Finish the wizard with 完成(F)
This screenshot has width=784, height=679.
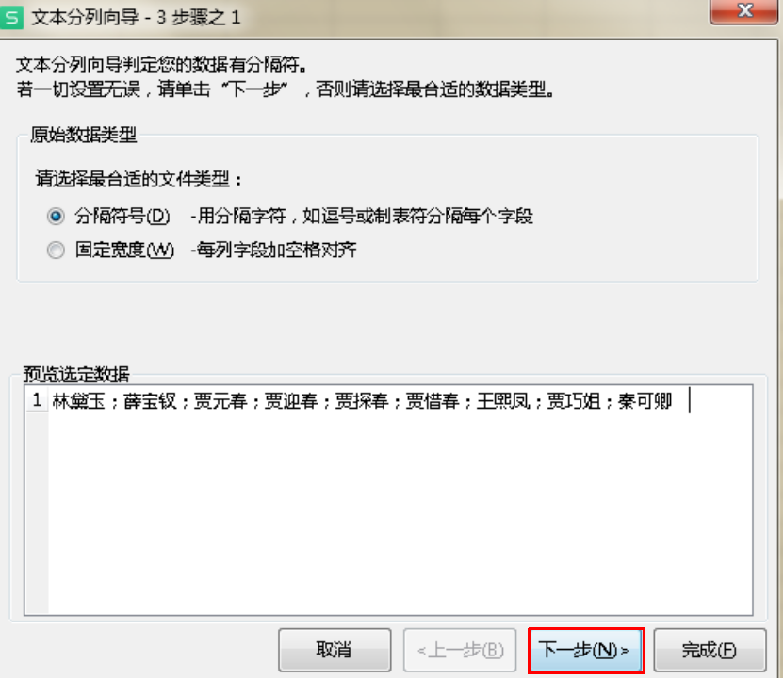click(710, 650)
